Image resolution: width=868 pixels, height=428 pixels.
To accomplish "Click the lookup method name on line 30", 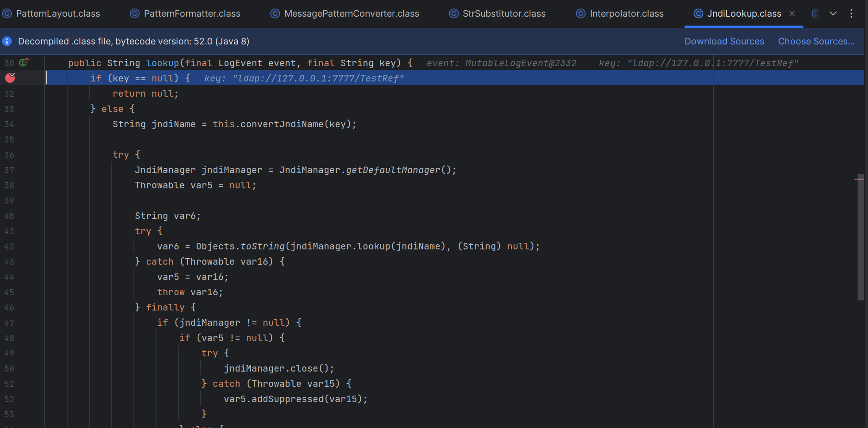I will [163, 63].
